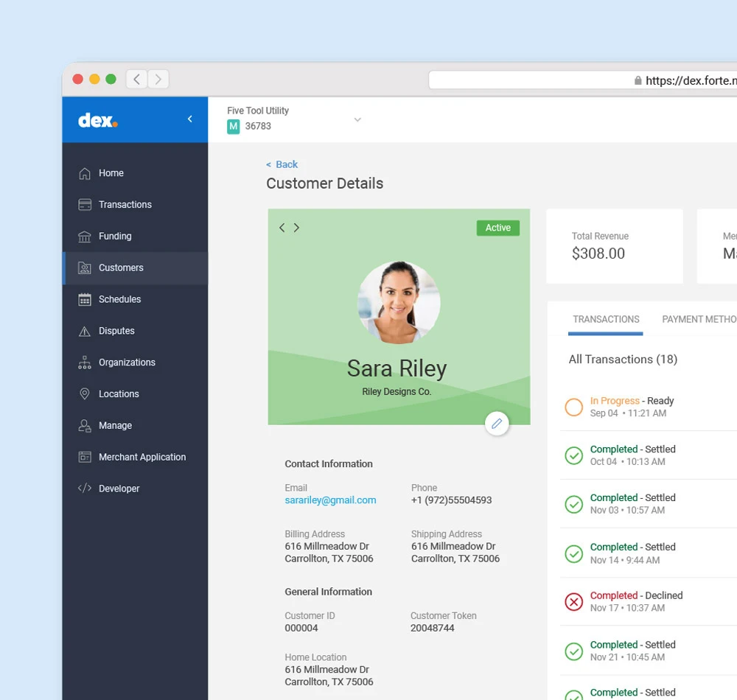Viewport: 737px width, 700px height.
Task: Click the dex logo
Action: point(98,120)
